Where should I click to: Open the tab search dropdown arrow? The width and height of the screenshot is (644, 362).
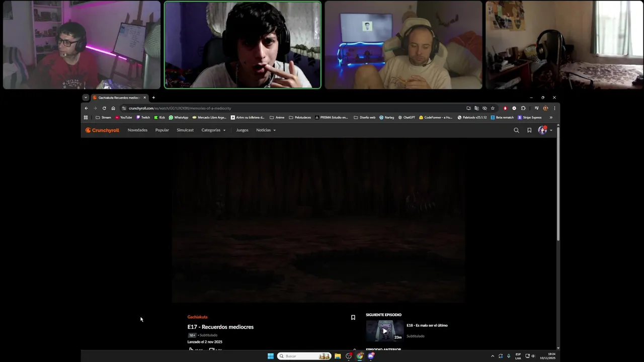coord(86,98)
